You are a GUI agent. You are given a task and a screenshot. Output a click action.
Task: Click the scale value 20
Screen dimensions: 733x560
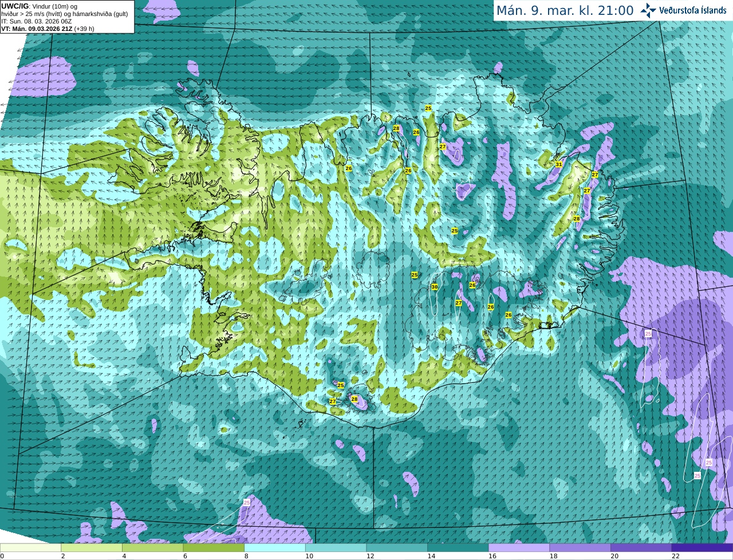click(614, 556)
